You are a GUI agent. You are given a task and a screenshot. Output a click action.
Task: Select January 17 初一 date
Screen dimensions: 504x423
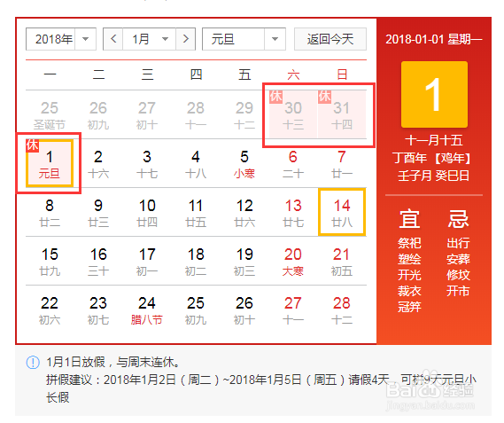tap(147, 261)
